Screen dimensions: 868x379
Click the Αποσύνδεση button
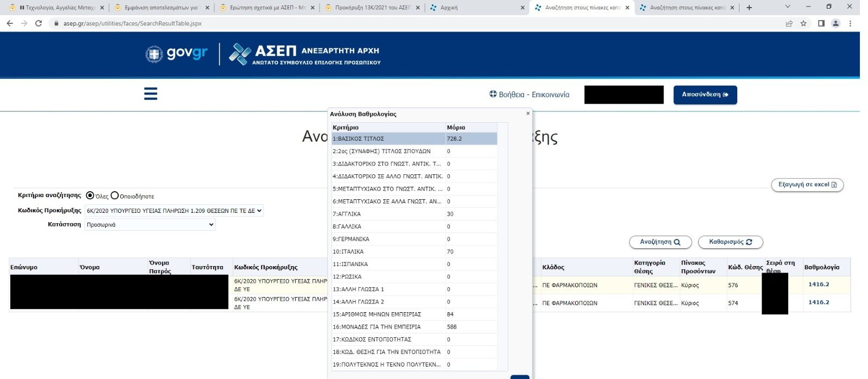click(705, 94)
